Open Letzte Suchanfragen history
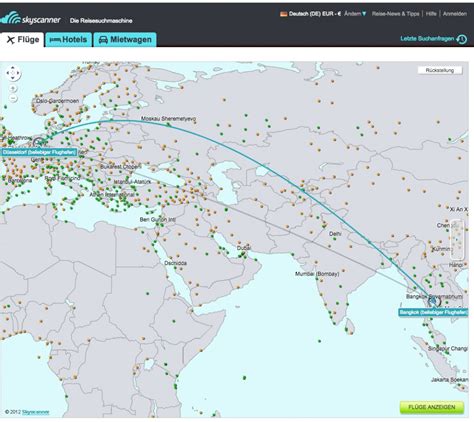 coord(427,39)
